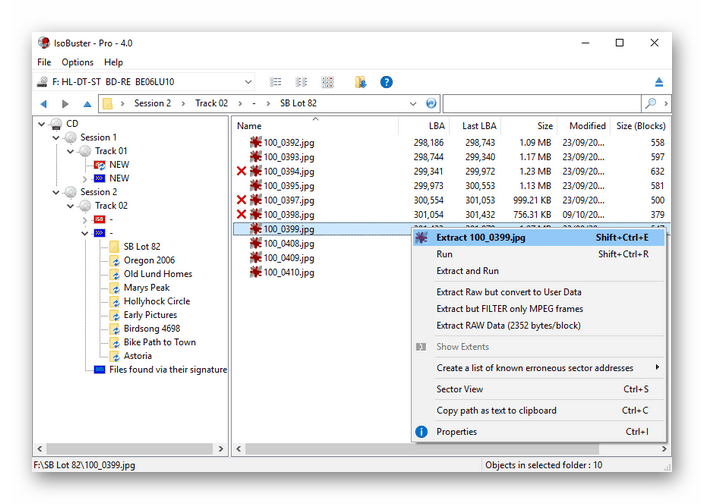Sort by the Name column header
The width and height of the screenshot is (704, 504).
316,126
